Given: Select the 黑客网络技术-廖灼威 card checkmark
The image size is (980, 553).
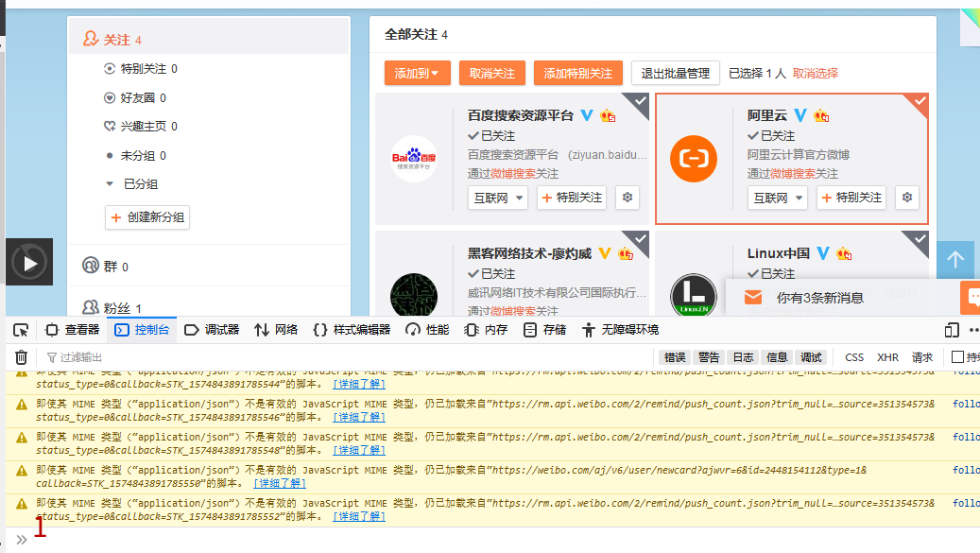Looking at the screenshot, I should point(640,239).
